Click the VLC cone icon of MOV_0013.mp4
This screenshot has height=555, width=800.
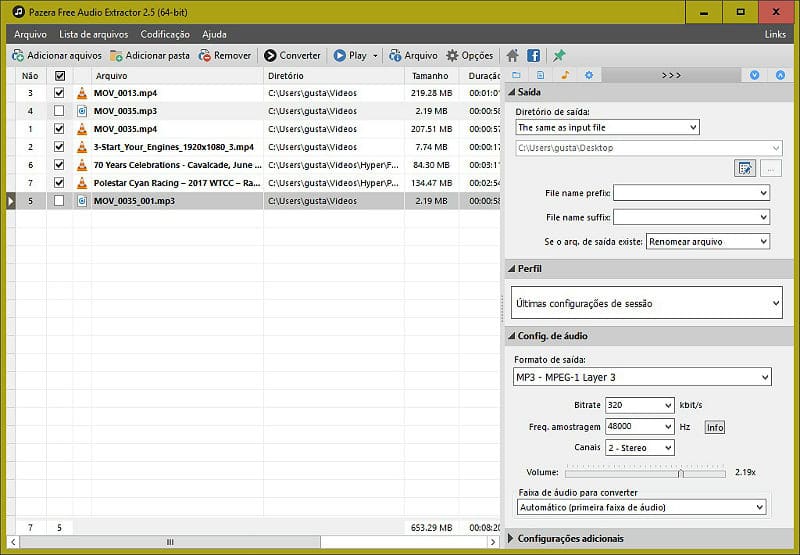pyautogui.click(x=82, y=93)
